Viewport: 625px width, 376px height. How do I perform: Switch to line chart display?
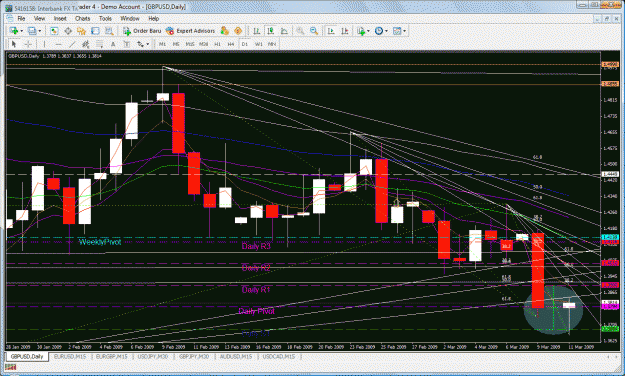click(x=284, y=31)
